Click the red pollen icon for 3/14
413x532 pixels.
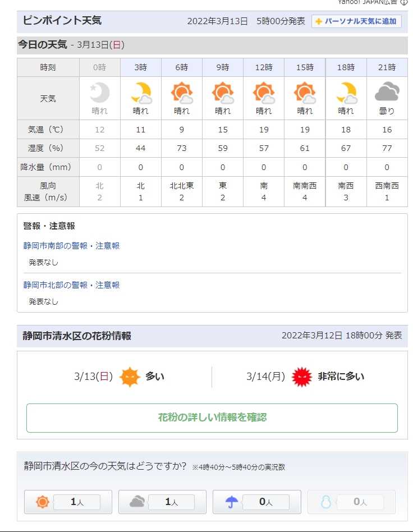(302, 377)
